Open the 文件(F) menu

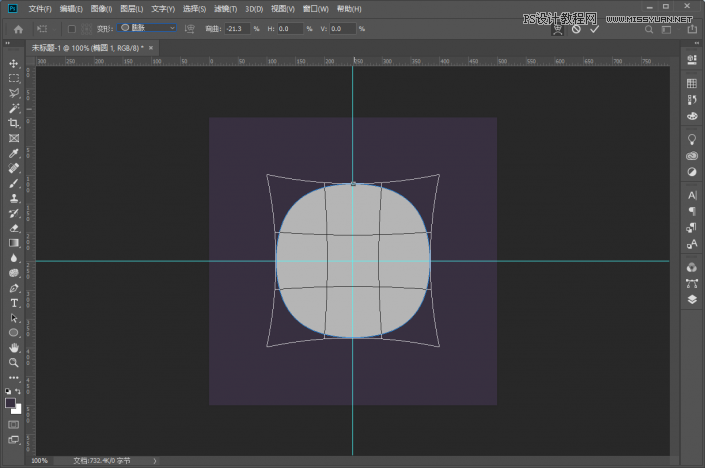(x=41, y=8)
